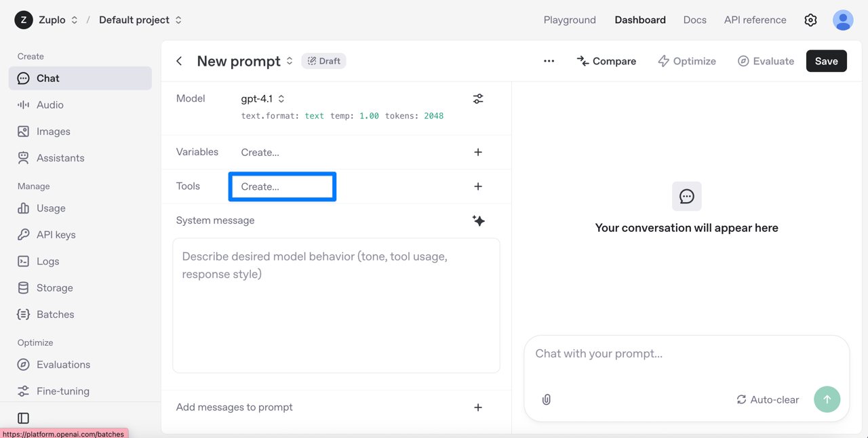Click the Evaluate button
Screen dimensions: 868x438
coord(766,61)
